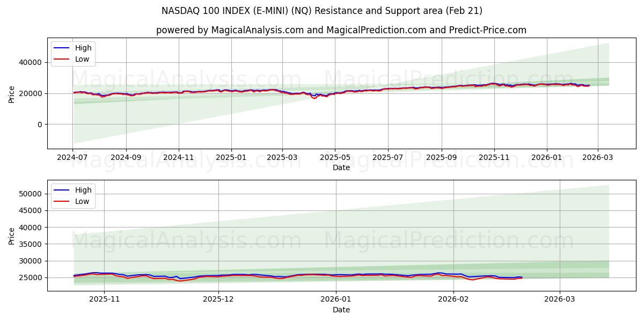
Task: Click the Date axis label of top chart
Action: coord(341,167)
